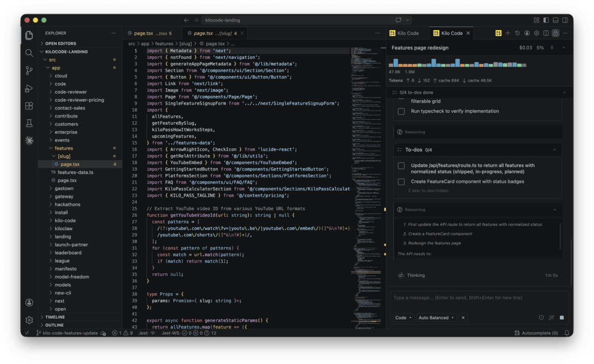Expand the '0/4 to-dos done' chevron
594x364 pixels.
tap(564, 92)
